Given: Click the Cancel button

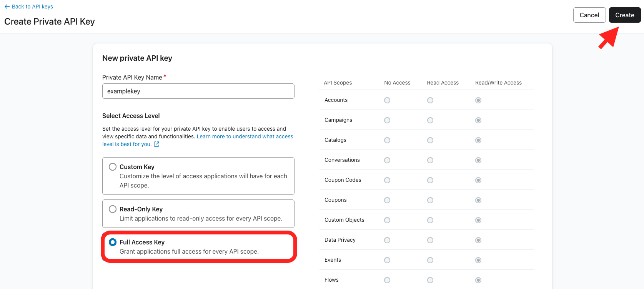Looking at the screenshot, I should (589, 15).
